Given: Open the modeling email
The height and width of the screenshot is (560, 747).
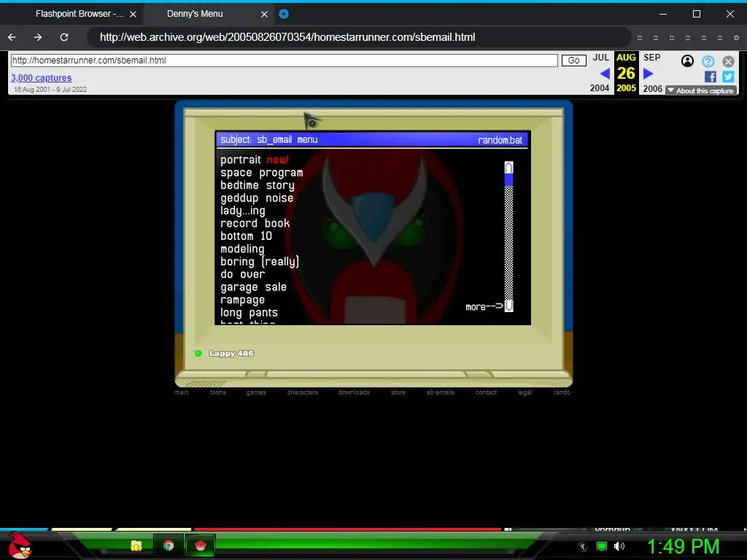Looking at the screenshot, I should click(242, 249).
